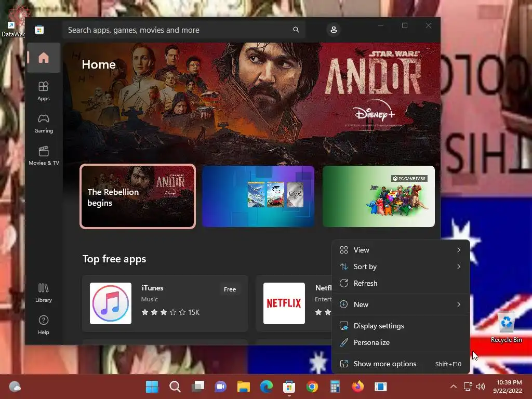Open the Home tab in Store sidebar

point(44,58)
